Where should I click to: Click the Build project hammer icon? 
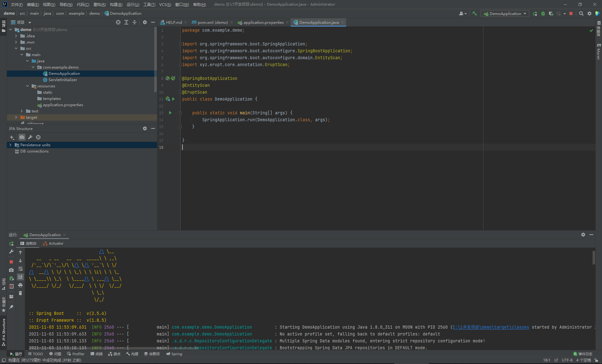474,13
